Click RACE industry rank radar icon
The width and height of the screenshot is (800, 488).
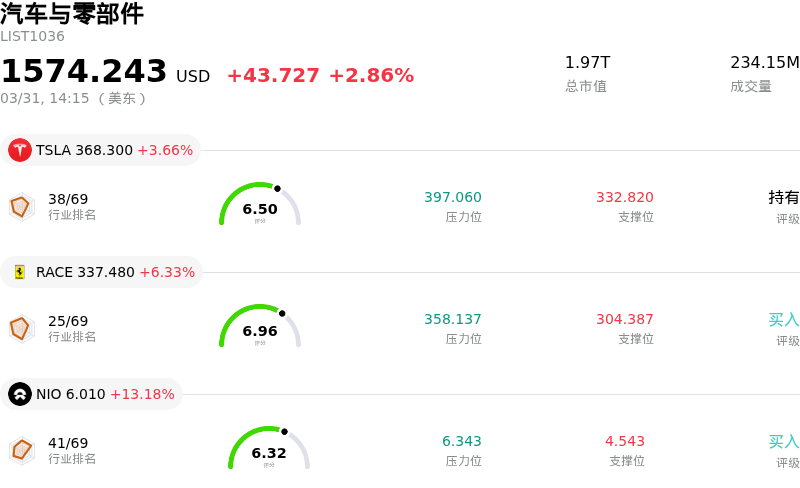[x=20, y=328]
